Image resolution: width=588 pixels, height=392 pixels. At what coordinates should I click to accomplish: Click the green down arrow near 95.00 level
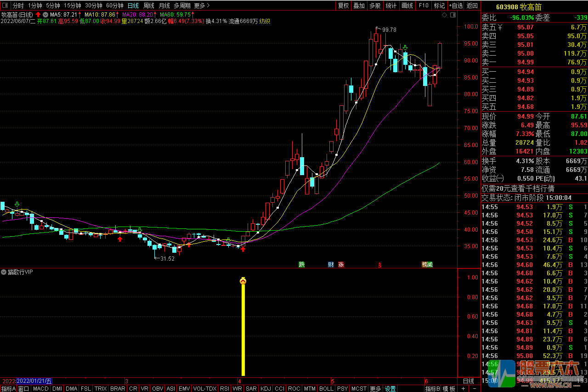pos(405,47)
